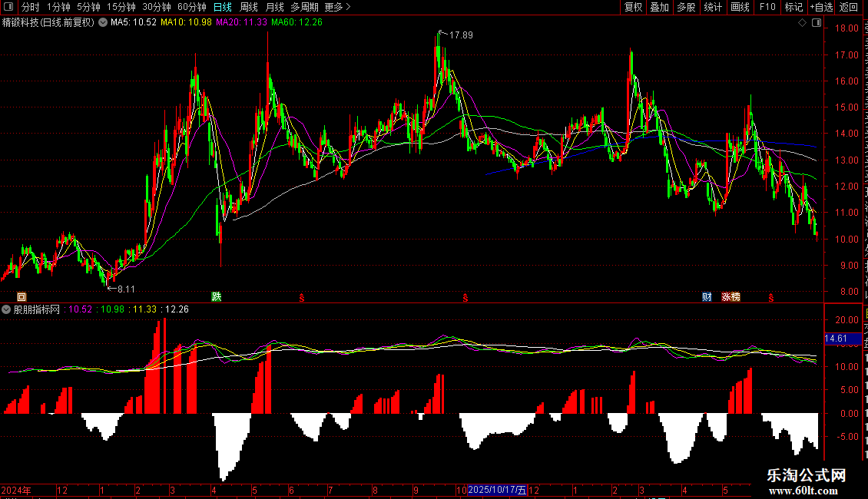The width and height of the screenshot is (868, 499).
Task: Click the 统计 statistics button
Action: (x=712, y=7)
